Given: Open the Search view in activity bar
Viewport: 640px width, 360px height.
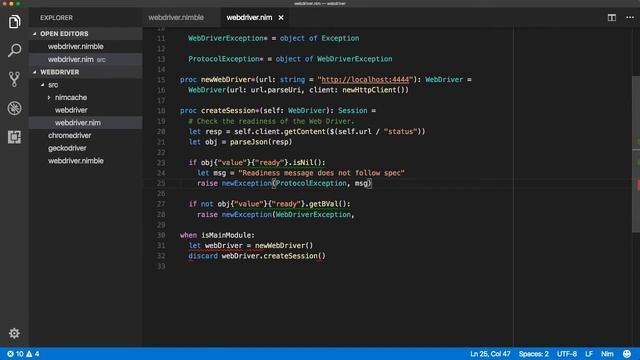Looking at the screenshot, I should pos(14,51).
